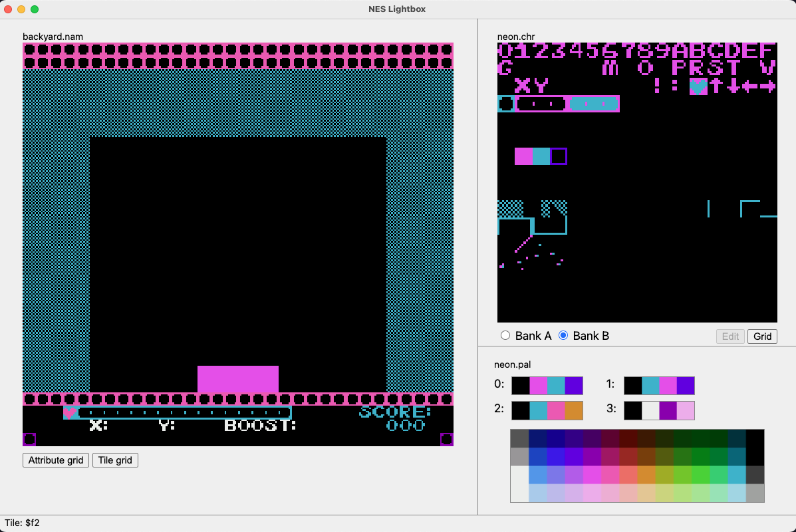Select the down arrow tile in neon.chr
Image resolution: width=796 pixels, height=532 pixels.
(732, 86)
